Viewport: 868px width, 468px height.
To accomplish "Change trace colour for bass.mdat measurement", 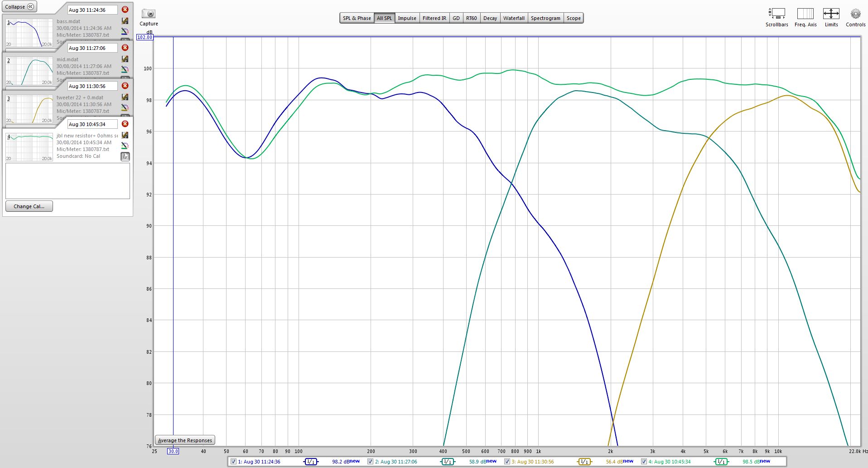I will pyautogui.click(x=125, y=31).
